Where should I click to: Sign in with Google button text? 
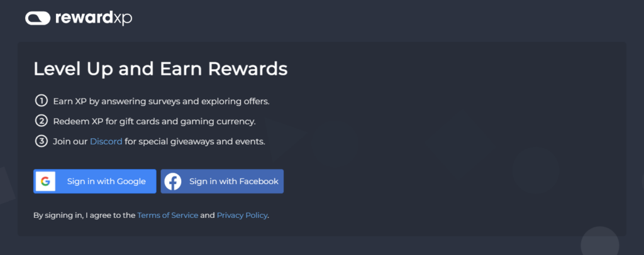point(106,182)
